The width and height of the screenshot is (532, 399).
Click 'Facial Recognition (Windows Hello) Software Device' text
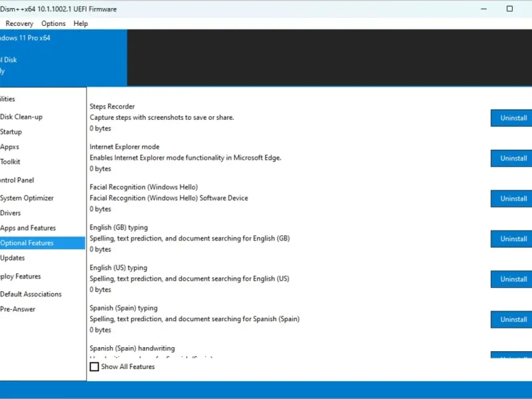coord(169,198)
